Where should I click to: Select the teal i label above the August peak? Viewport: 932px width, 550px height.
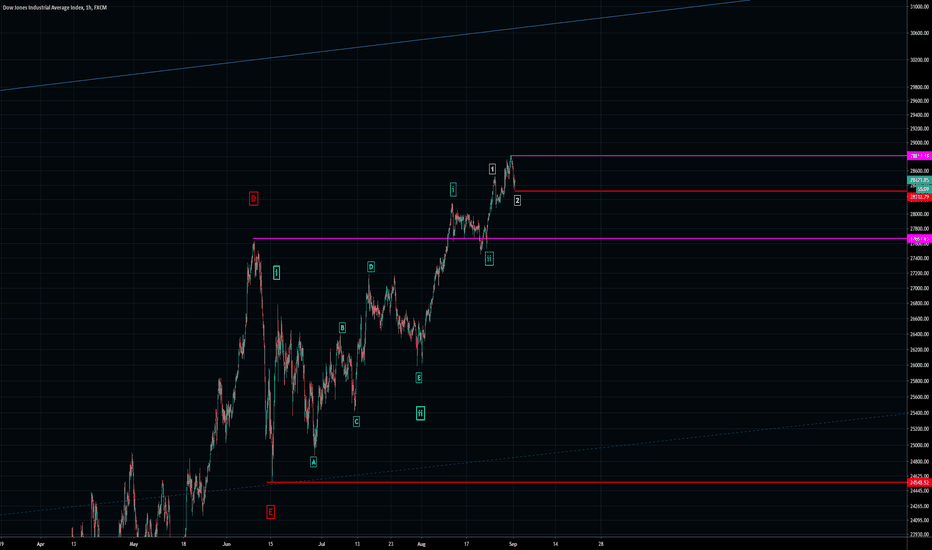[453, 190]
